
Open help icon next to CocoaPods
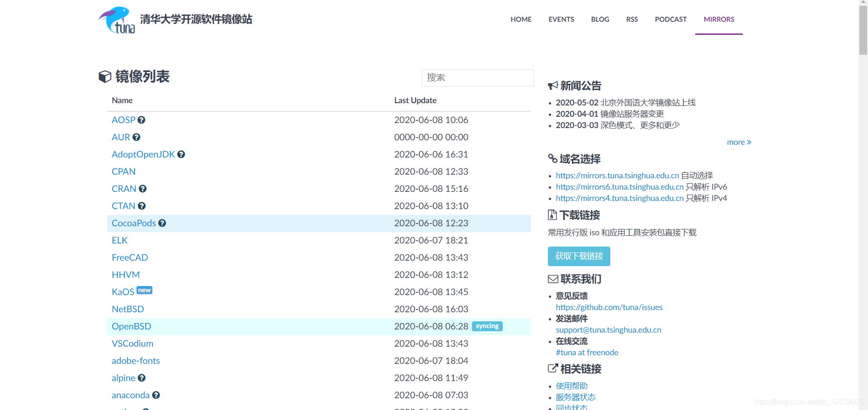162,223
